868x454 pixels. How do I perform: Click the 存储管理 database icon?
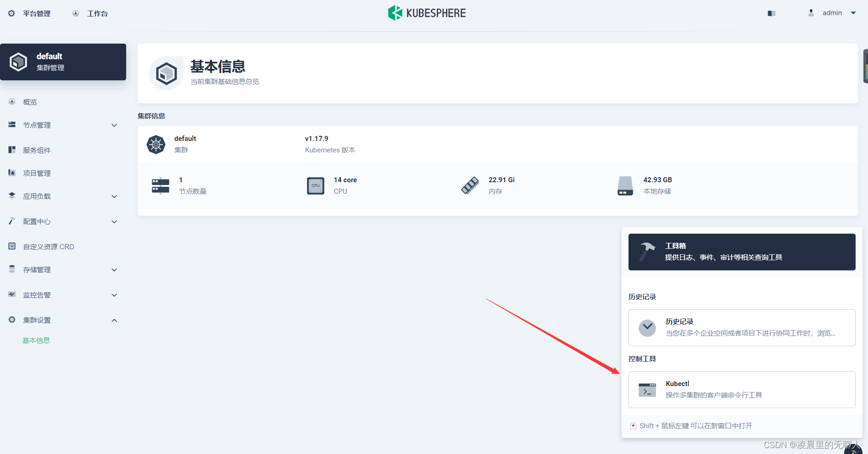click(x=12, y=269)
